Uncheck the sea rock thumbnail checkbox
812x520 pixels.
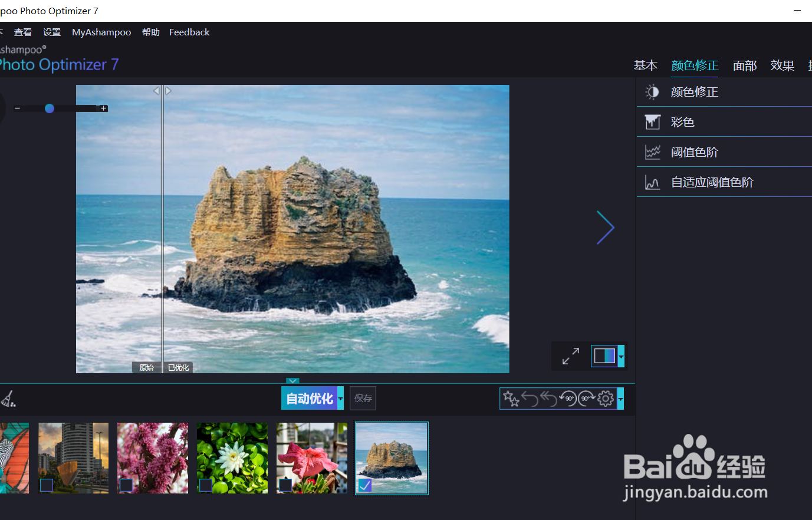pos(365,485)
